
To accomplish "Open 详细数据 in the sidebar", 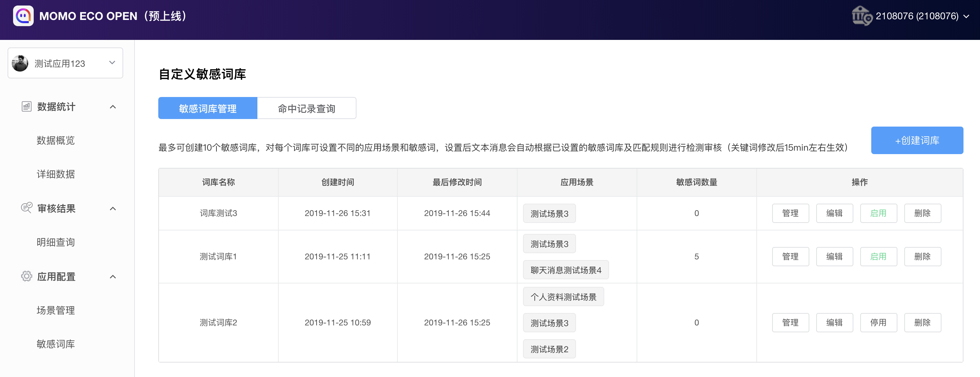I will [x=55, y=174].
